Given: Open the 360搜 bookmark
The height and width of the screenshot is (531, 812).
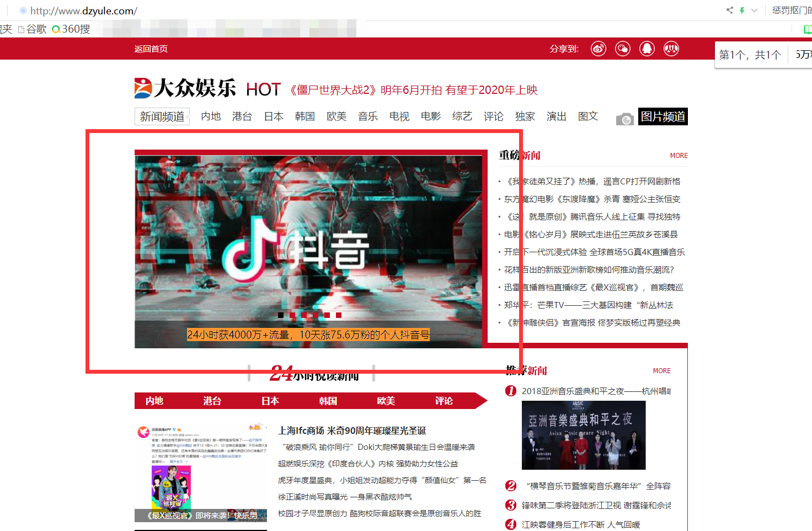Looking at the screenshot, I should point(71,29).
